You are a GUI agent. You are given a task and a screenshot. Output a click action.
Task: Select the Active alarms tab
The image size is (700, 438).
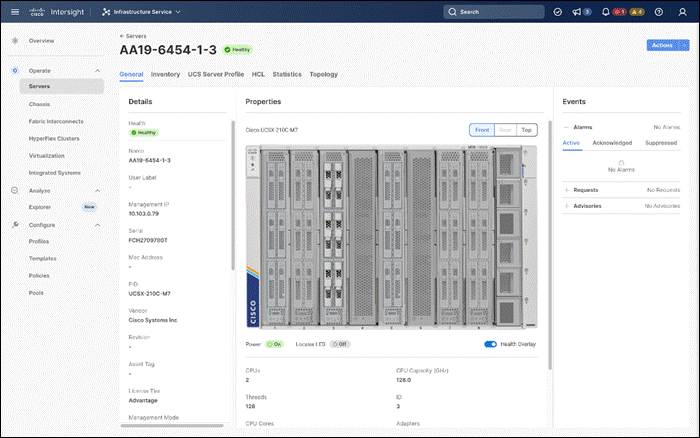tap(571, 143)
